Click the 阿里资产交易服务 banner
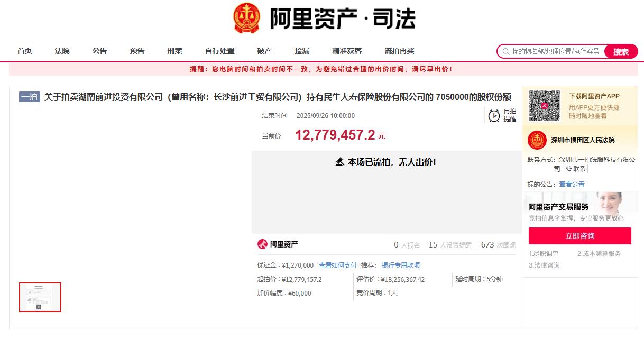 [x=580, y=207]
